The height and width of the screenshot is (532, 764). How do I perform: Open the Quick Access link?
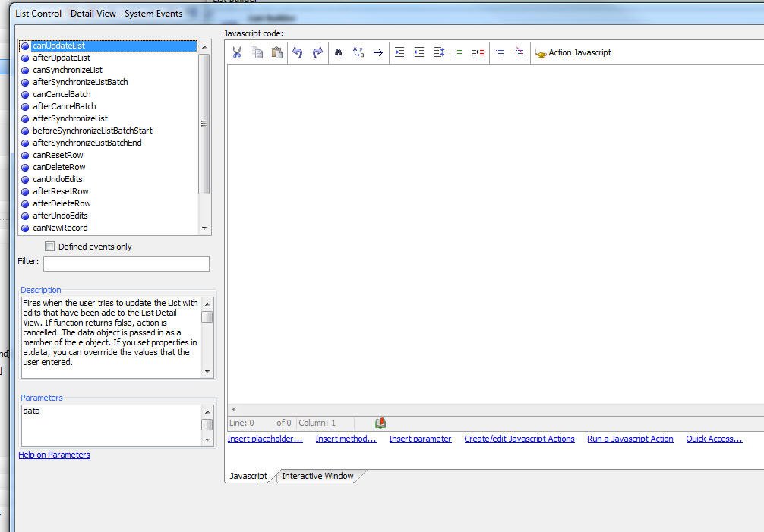click(x=714, y=439)
